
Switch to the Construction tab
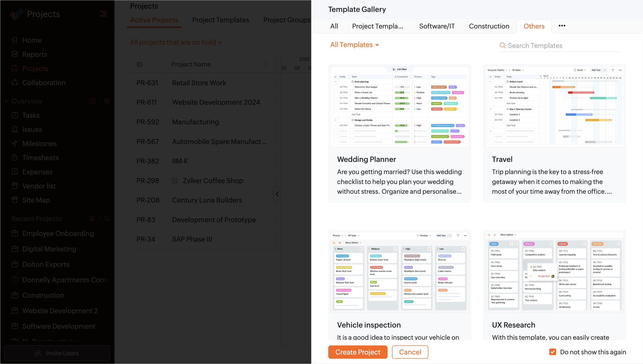(489, 26)
